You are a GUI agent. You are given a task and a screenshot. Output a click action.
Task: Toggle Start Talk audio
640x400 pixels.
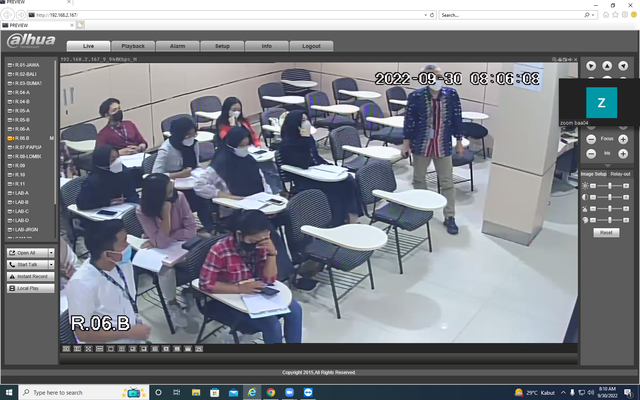click(27, 264)
